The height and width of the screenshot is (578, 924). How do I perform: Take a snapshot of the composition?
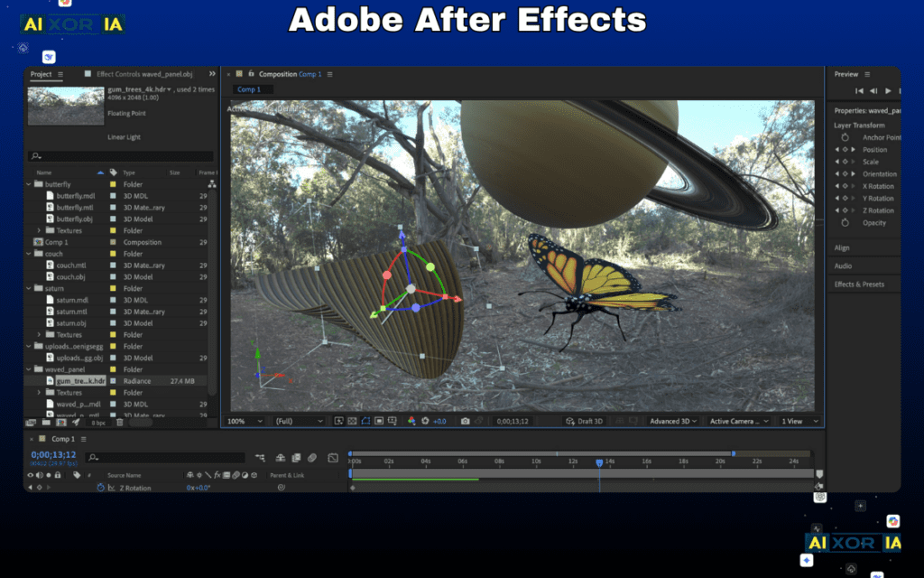[x=466, y=420]
